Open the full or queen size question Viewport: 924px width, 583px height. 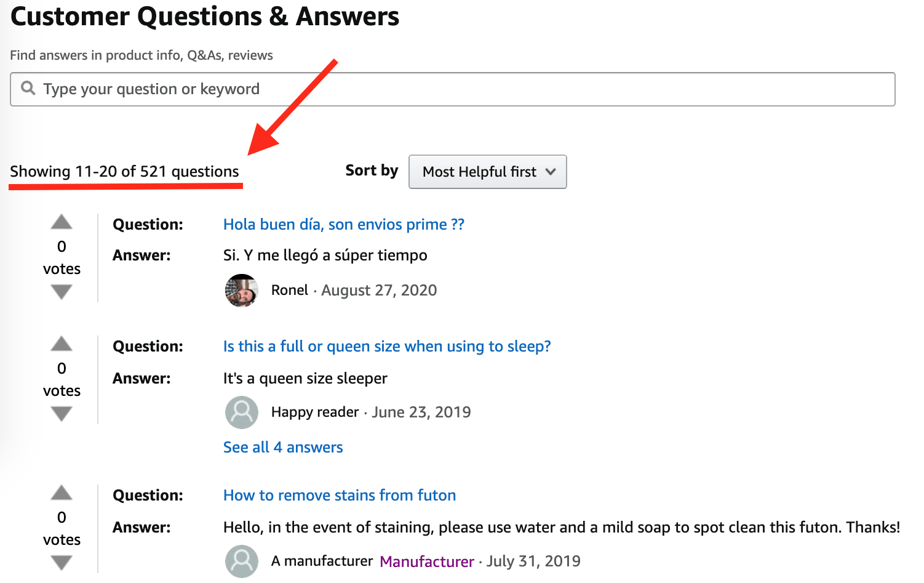(387, 347)
